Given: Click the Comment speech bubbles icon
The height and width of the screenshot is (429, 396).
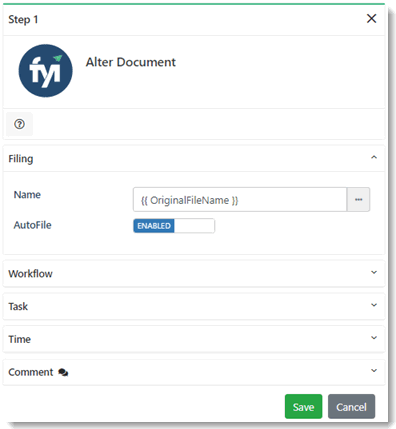Looking at the screenshot, I should pos(63,372).
